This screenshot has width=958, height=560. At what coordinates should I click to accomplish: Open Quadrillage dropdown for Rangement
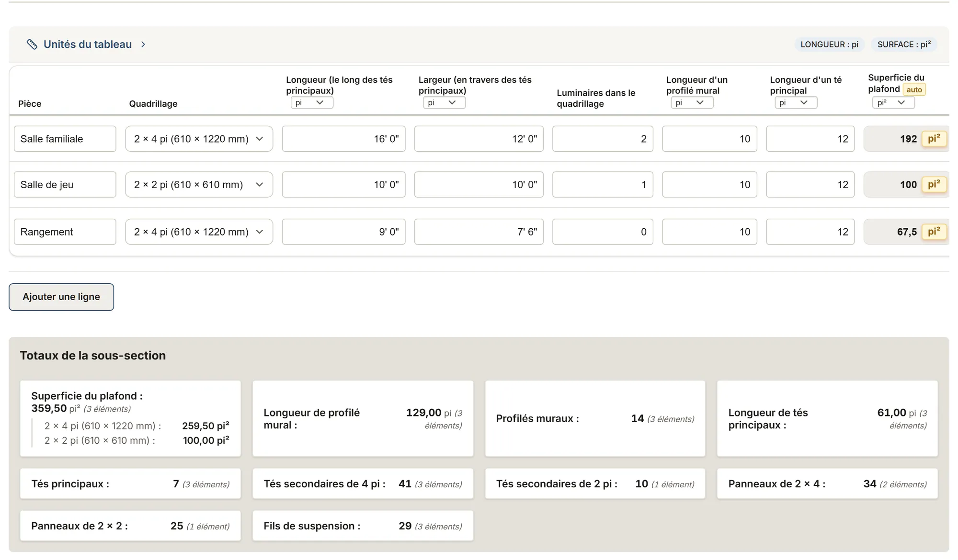[x=199, y=232]
